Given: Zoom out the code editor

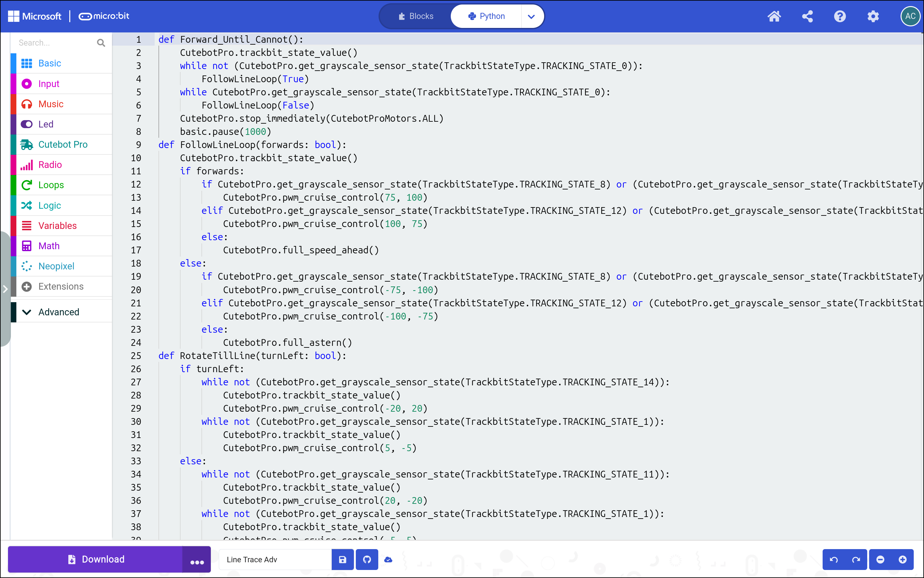Looking at the screenshot, I should click(x=880, y=560).
